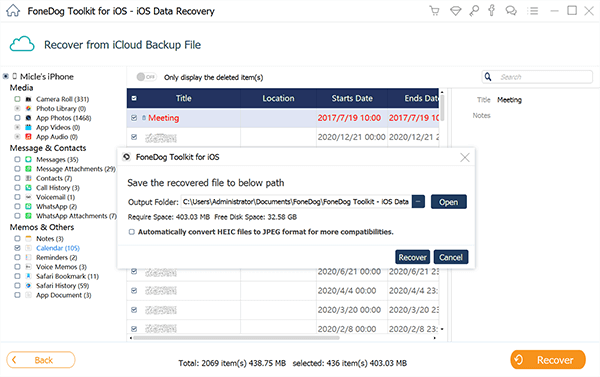The width and height of the screenshot is (600, 377).
Task: Click the Open button in dialog
Action: [448, 202]
